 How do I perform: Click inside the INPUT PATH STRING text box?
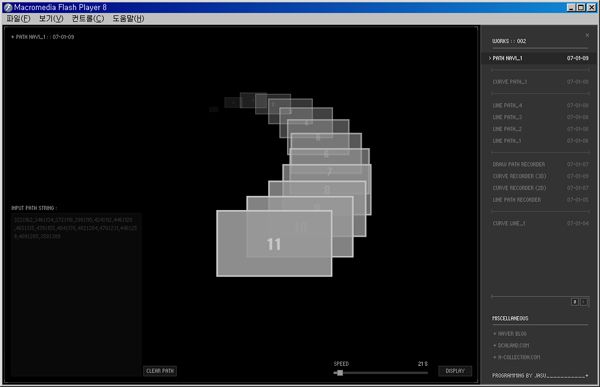pyautogui.click(x=76, y=295)
